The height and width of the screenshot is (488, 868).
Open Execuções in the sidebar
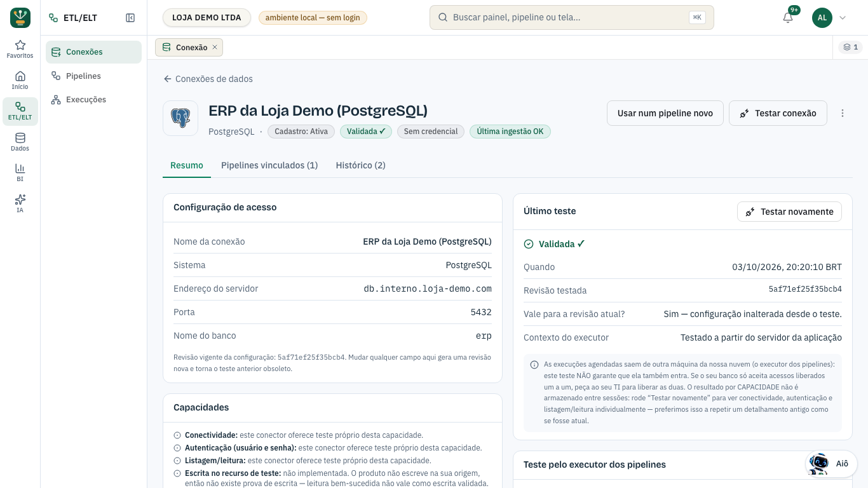pyautogui.click(x=93, y=100)
